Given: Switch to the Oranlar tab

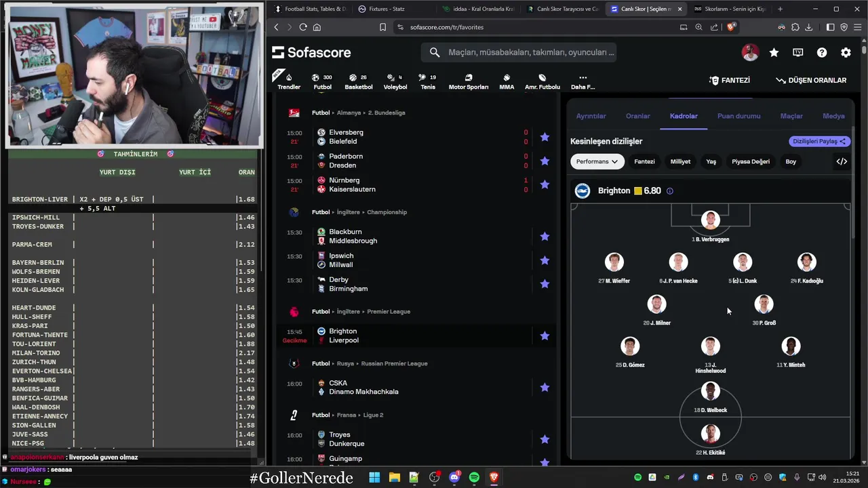Looking at the screenshot, I should [x=637, y=116].
